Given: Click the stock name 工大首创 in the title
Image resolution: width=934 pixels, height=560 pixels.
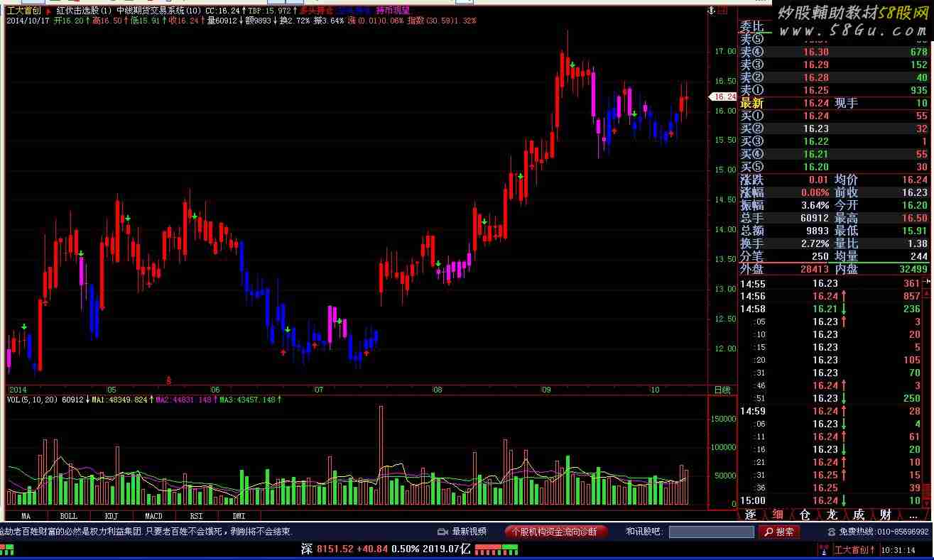Looking at the screenshot, I should pos(23,11).
